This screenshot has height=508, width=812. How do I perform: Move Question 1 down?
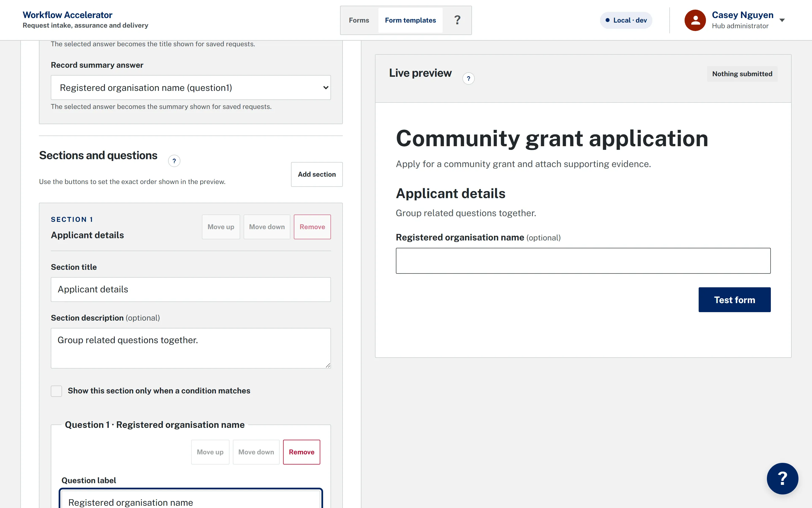[x=256, y=452]
